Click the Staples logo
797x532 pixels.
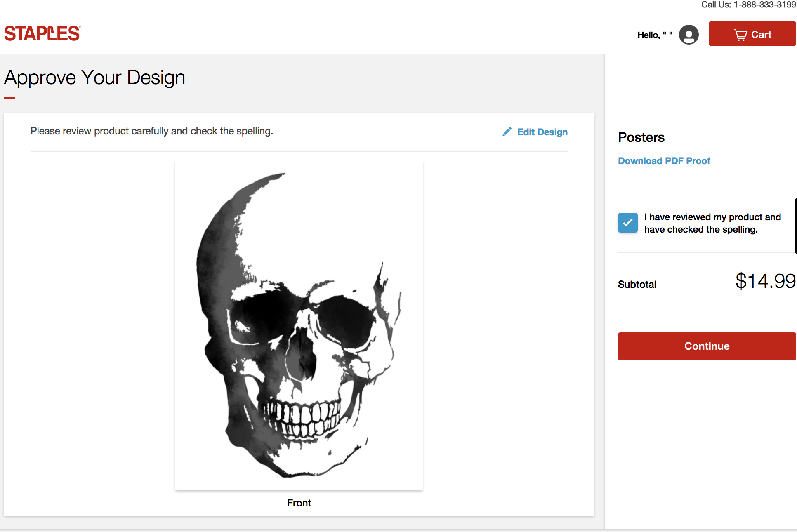(42, 34)
